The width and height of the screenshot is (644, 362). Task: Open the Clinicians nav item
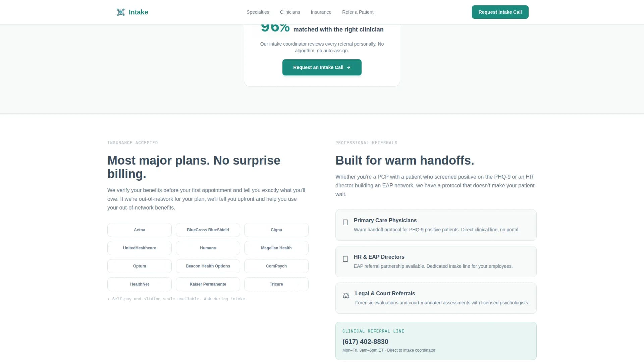pyautogui.click(x=290, y=12)
